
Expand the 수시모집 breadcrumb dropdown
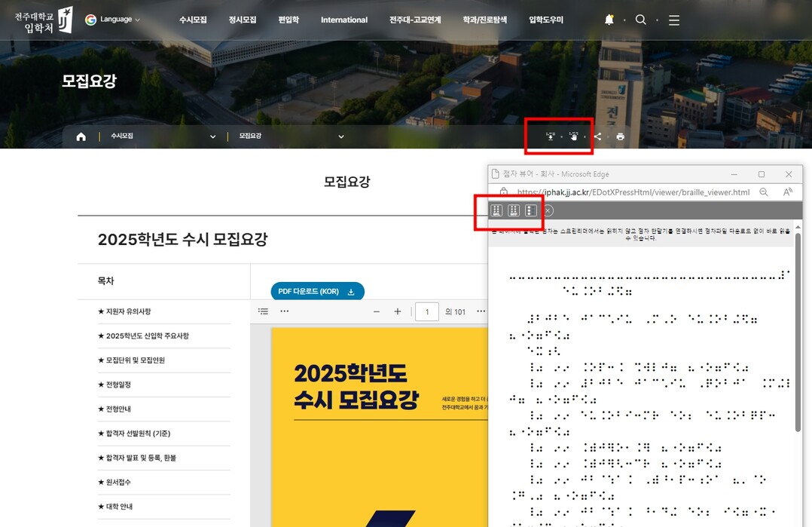pos(212,136)
